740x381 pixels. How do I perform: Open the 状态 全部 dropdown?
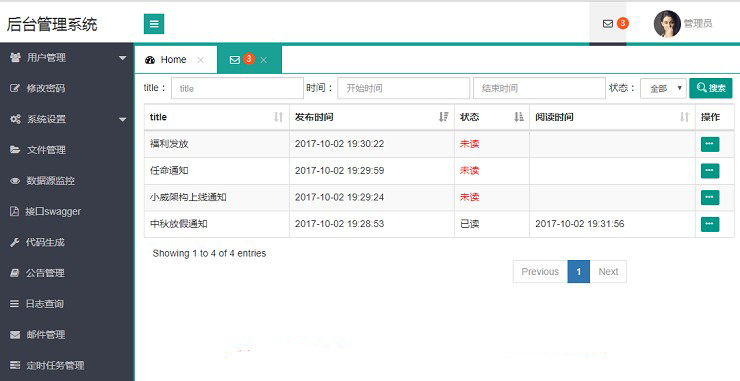tap(663, 88)
